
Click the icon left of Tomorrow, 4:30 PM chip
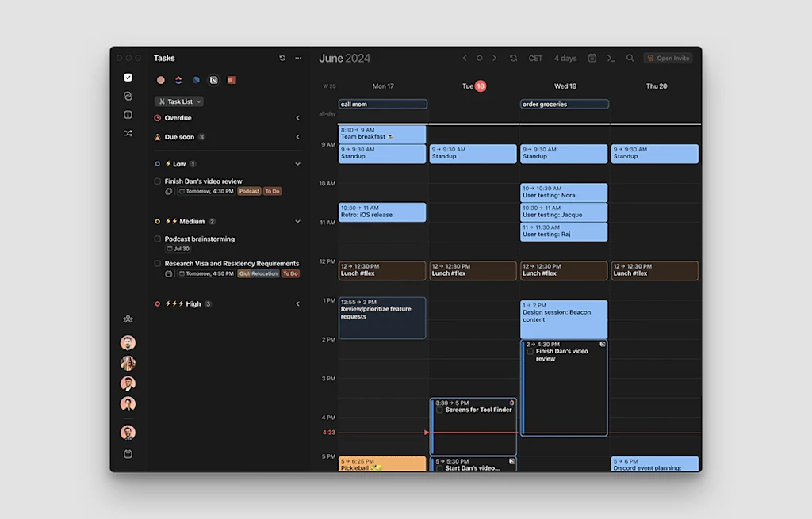(169, 192)
